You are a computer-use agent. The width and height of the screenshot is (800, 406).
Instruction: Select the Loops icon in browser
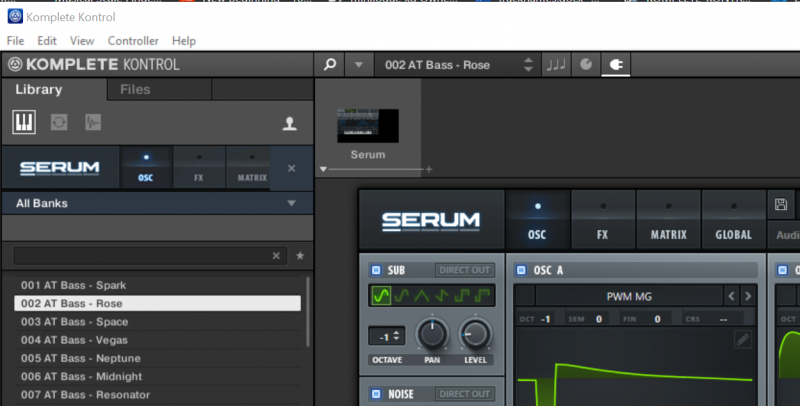(59, 122)
